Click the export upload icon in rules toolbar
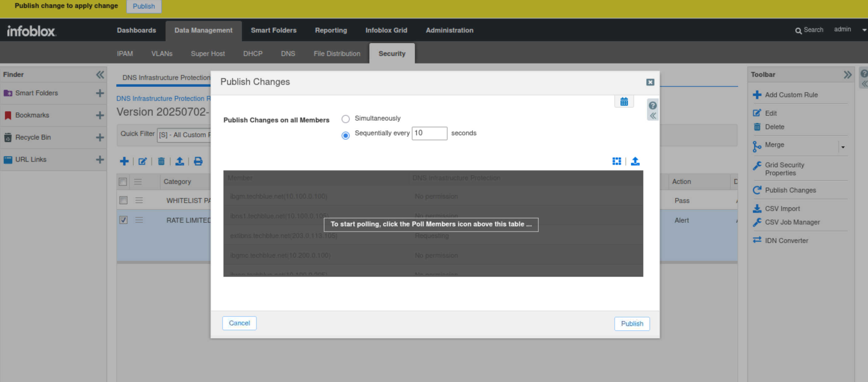The image size is (868, 382). [x=179, y=161]
